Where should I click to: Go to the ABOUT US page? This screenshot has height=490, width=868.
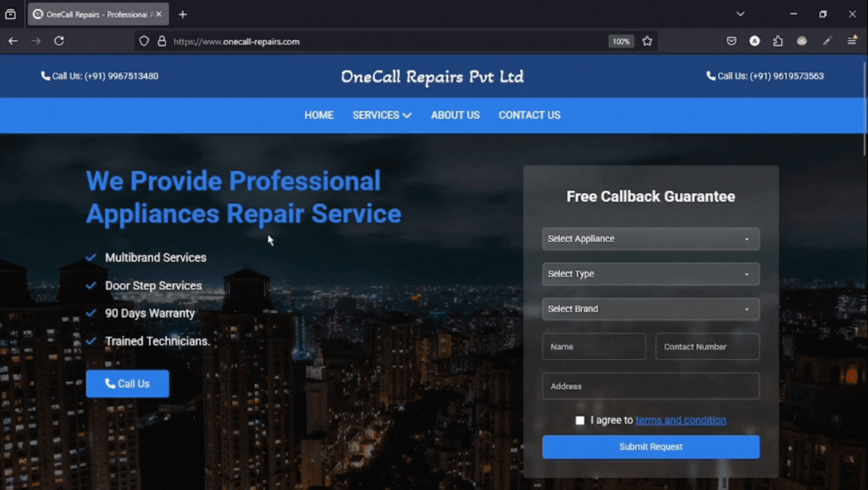click(455, 115)
